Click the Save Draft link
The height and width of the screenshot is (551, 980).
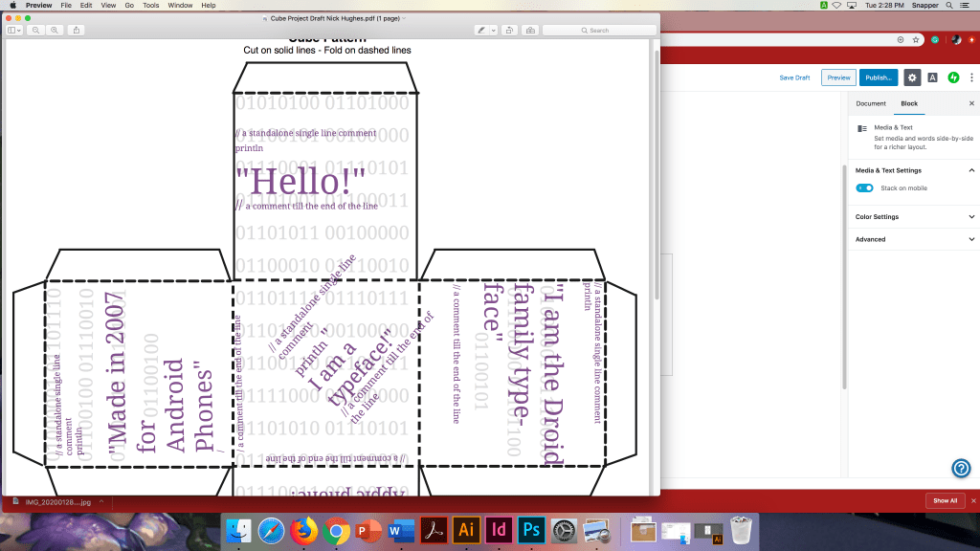(794, 77)
